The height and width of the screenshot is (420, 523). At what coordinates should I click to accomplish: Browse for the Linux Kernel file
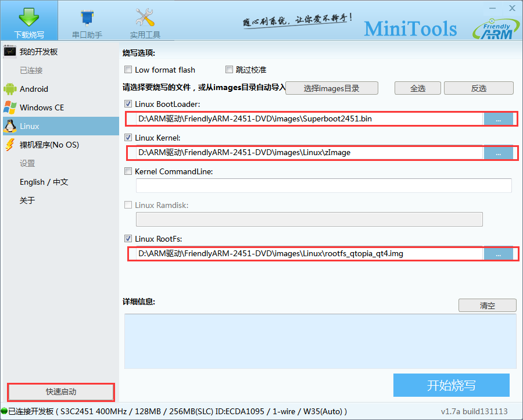499,153
